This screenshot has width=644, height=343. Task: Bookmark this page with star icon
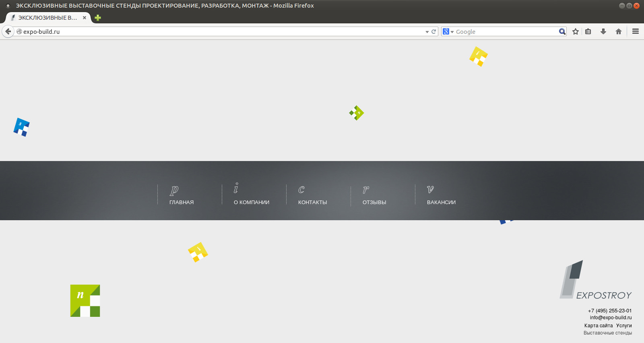tap(576, 31)
